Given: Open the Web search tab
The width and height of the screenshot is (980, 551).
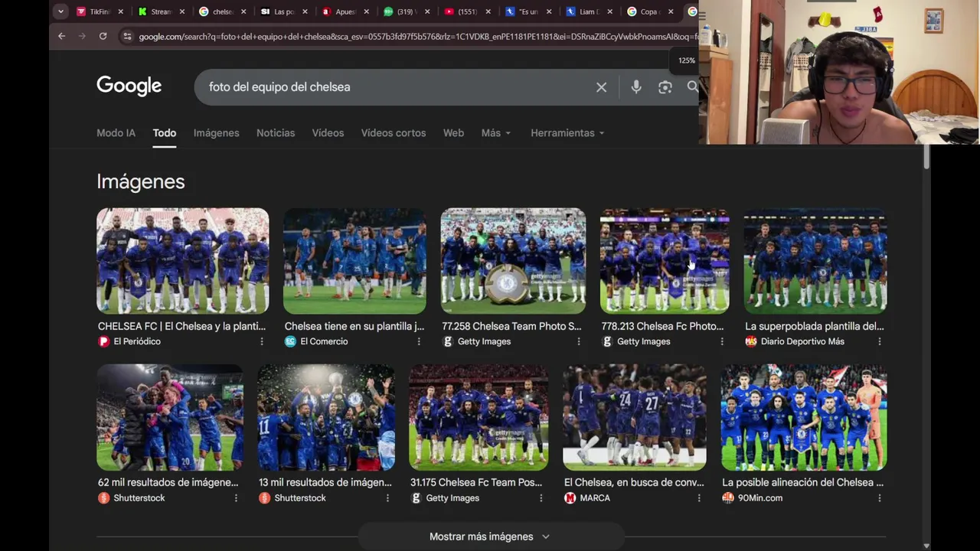Looking at the screenshot, I should click(x=453, y=133).
